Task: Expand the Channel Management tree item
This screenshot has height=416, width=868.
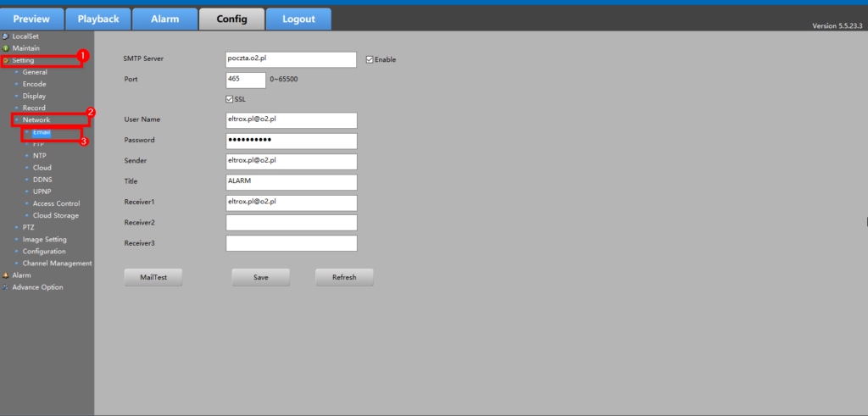Action: [16, 263]
